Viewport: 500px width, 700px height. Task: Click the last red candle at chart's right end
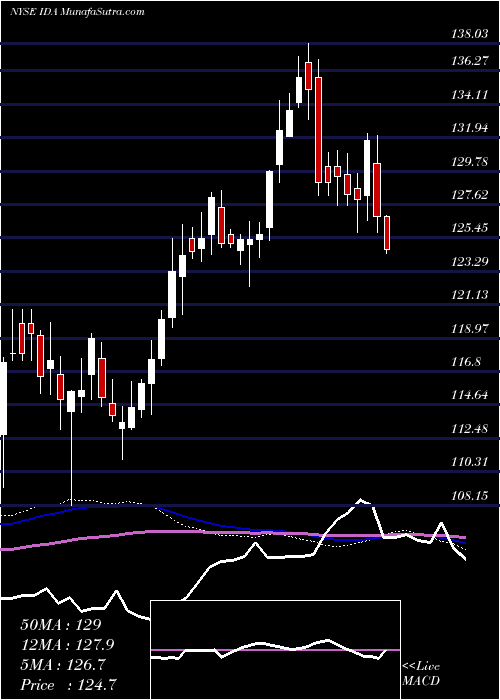tap(387, 233)
